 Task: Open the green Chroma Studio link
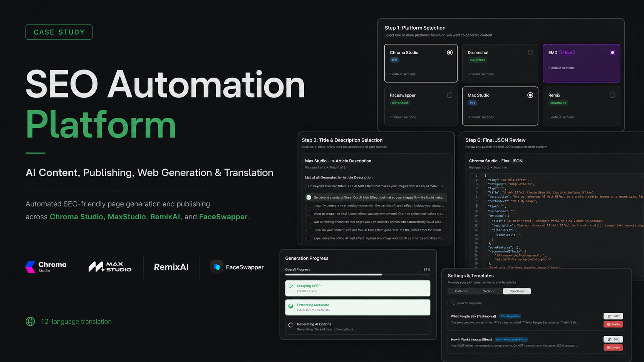pos(76,217)
